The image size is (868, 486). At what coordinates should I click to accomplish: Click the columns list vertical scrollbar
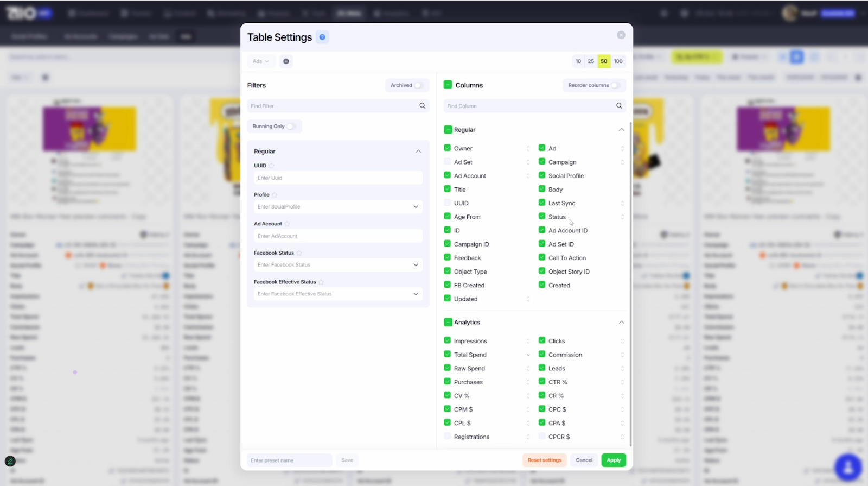coord(630,272)
